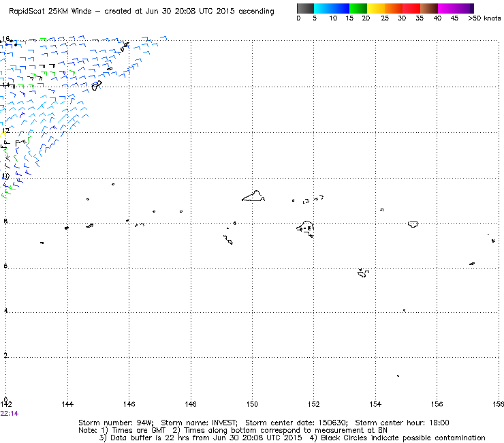
Task: Click the legend tick label '45'
Action: (454, 18)
